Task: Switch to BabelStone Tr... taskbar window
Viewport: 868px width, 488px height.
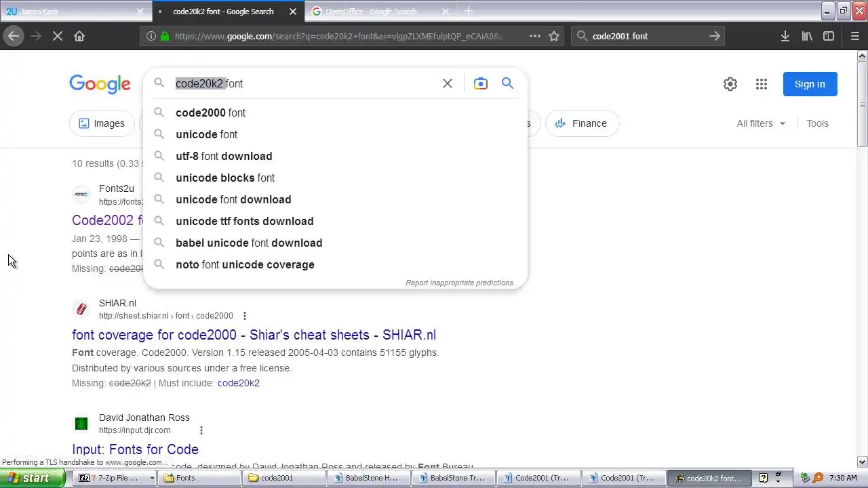Action: pyautogui.click(x=454, y=478)
